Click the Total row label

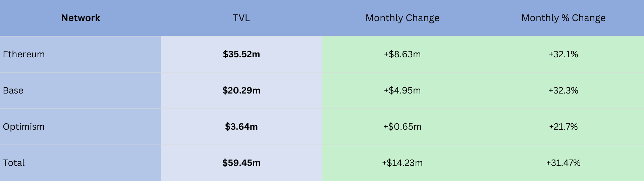coord(14,163)
